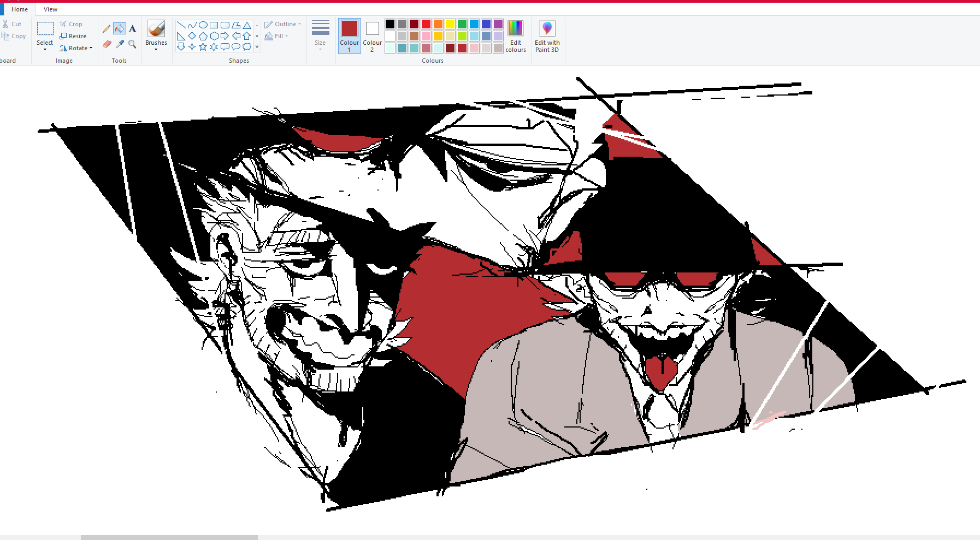Expand the Shapes gallery with More arrow
Viewport: 980px width, 540px height.
point(257,48)
